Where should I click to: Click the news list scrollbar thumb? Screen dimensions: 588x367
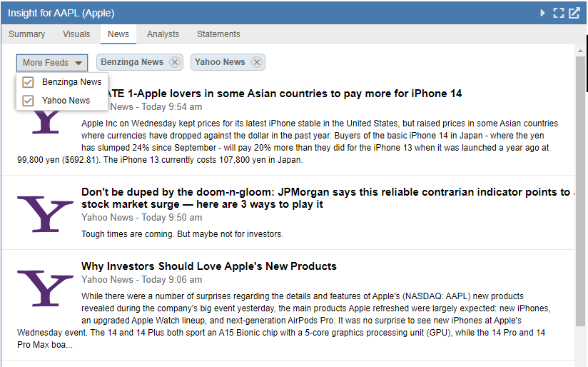click(x=580, y=191)
